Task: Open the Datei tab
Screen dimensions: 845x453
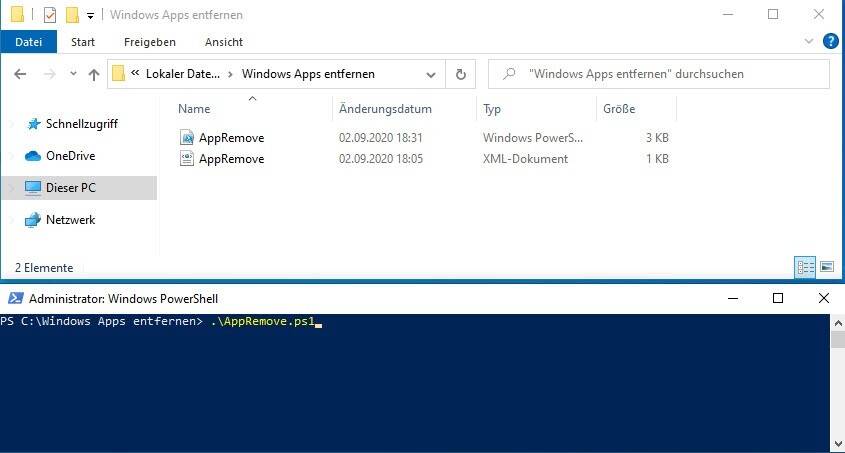Action: (x=29, y=42)
